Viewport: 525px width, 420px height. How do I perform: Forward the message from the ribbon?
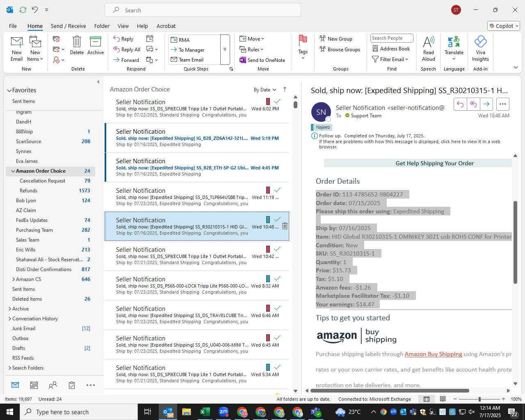click(126, 60)
